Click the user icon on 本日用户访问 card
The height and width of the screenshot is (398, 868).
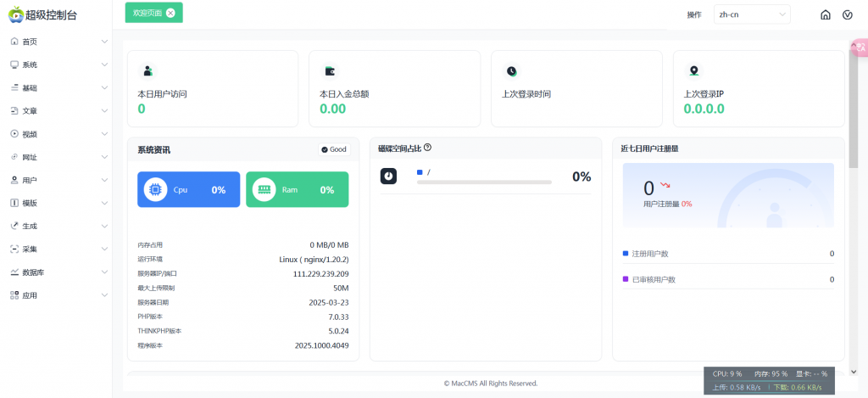[x=147, y=71]
